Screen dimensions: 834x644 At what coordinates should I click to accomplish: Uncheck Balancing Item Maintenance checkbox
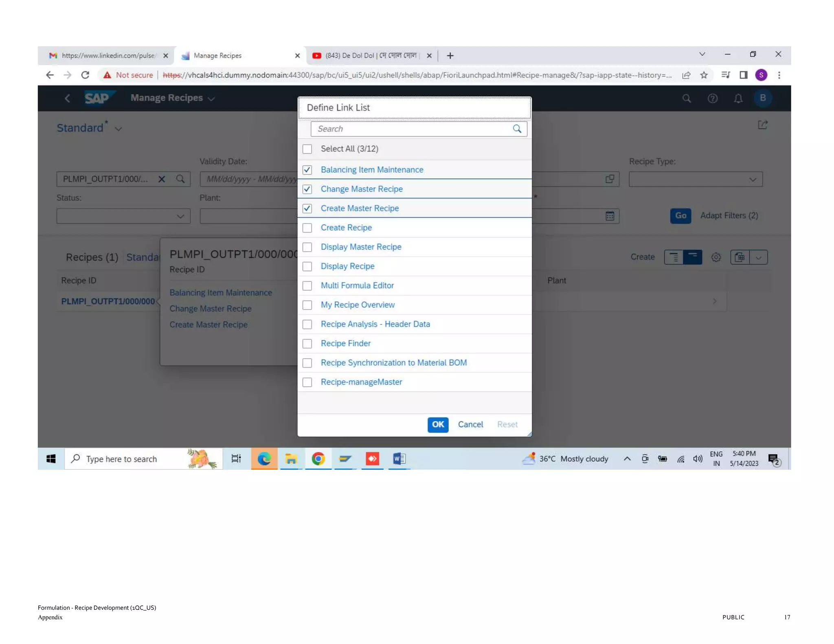coord(307,170)
